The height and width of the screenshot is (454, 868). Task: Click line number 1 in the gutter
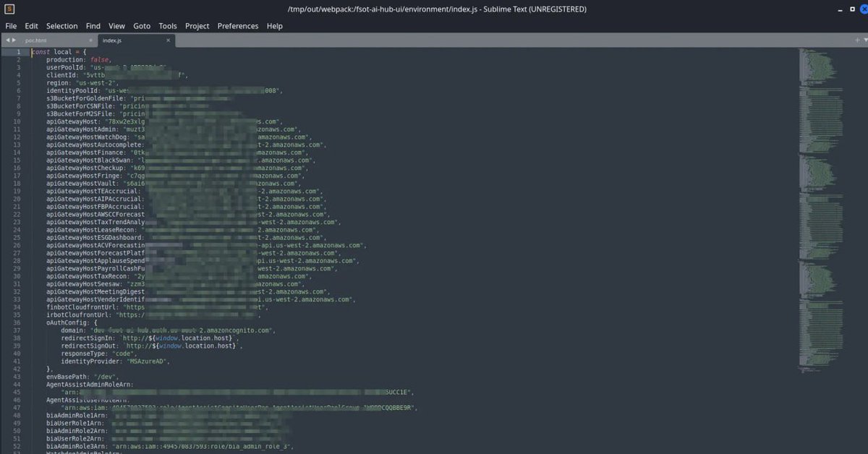[18, 52]
